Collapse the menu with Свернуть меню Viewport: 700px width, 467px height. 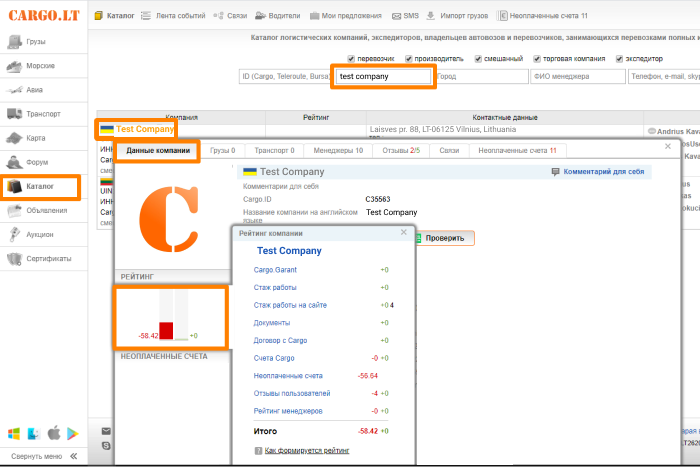click(44, 456)
